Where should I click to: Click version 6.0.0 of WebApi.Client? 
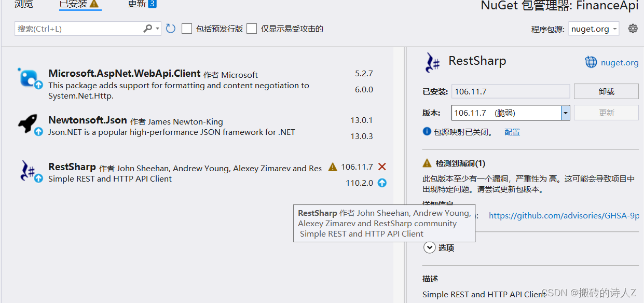[x=364, y=89]
